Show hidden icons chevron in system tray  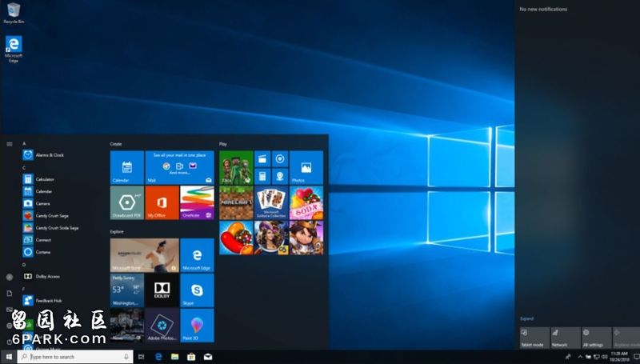pos(580,357)
